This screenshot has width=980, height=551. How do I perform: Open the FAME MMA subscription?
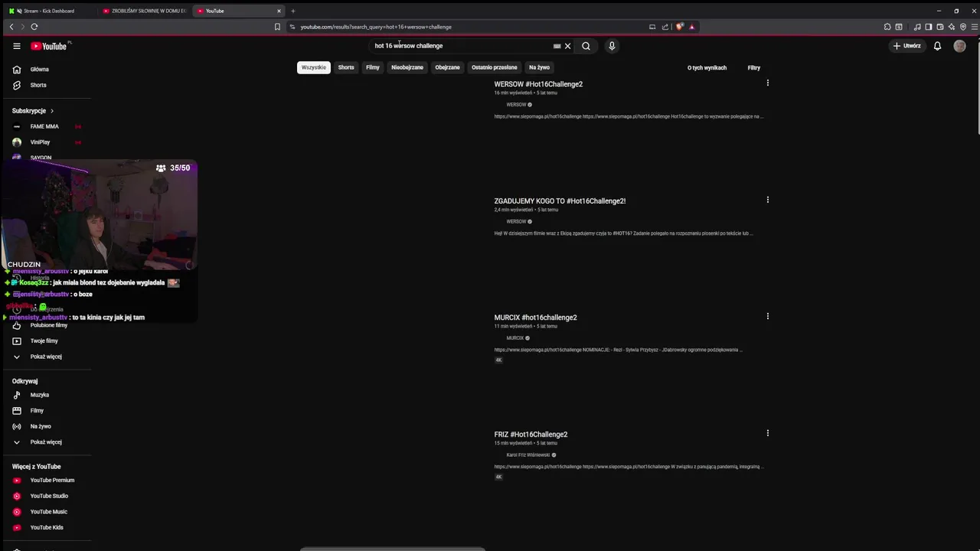46,126
